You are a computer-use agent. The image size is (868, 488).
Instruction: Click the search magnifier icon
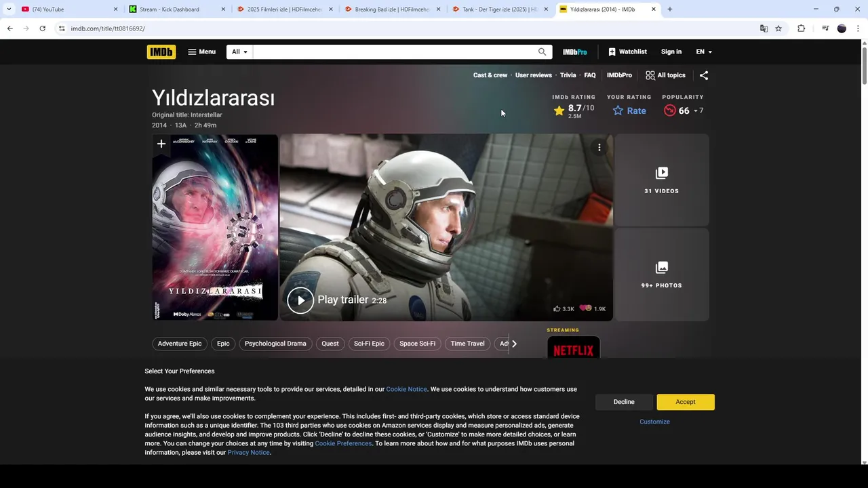[x=542, y=52]
